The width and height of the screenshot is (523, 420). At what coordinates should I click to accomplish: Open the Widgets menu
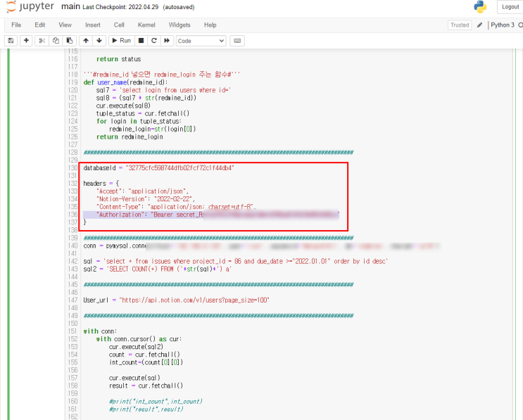click(179, 25)
